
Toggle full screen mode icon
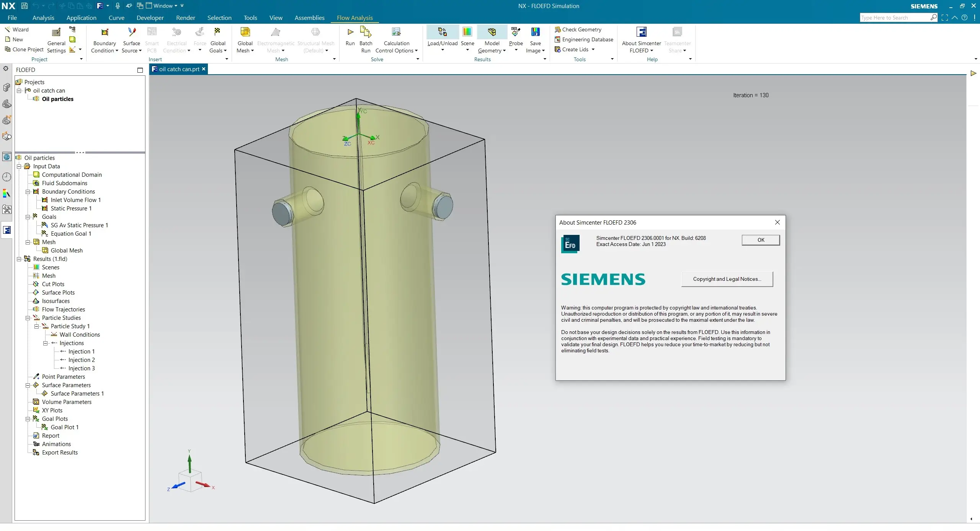click(x=945, y=18)
